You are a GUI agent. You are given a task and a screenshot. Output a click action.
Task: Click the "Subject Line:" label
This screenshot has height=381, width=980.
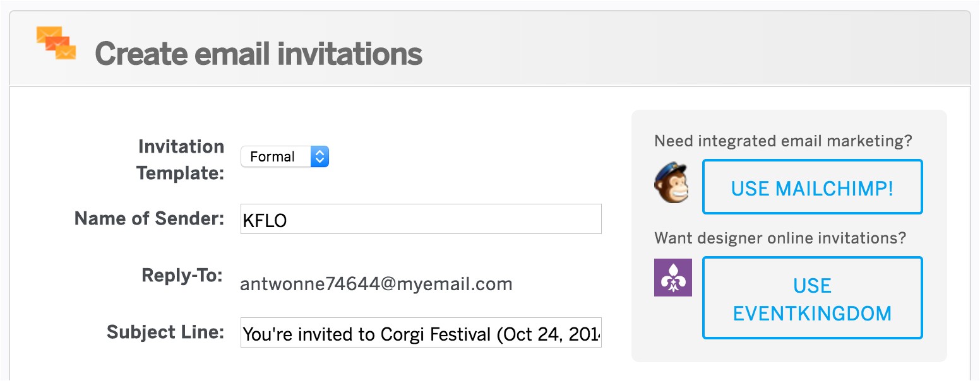coord(165,332)
